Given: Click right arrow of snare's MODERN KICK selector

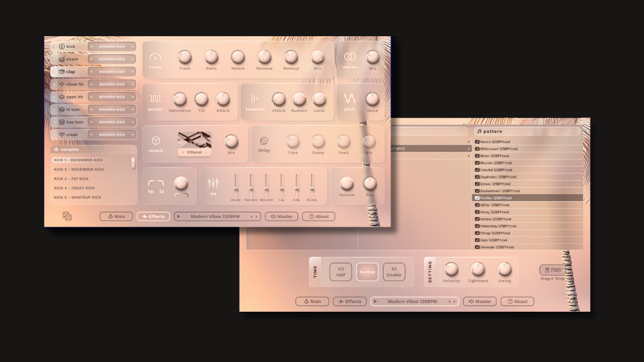Looking at the screenshot, I should [x=133, y=59].
